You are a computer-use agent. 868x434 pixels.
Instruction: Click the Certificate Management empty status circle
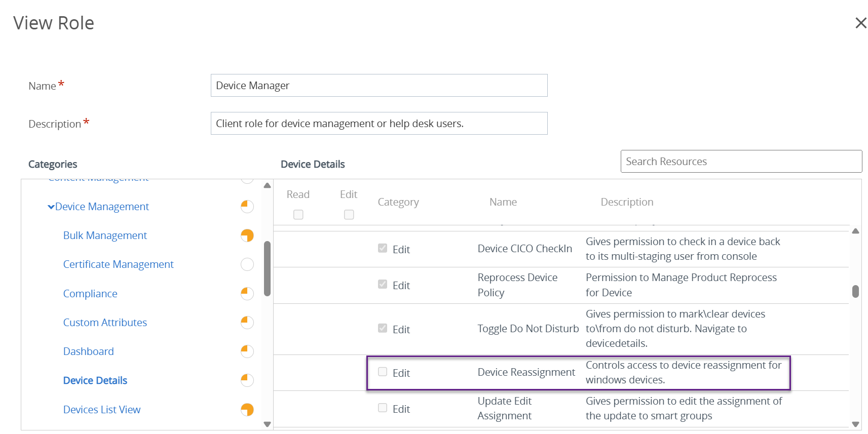pos(247,264)
